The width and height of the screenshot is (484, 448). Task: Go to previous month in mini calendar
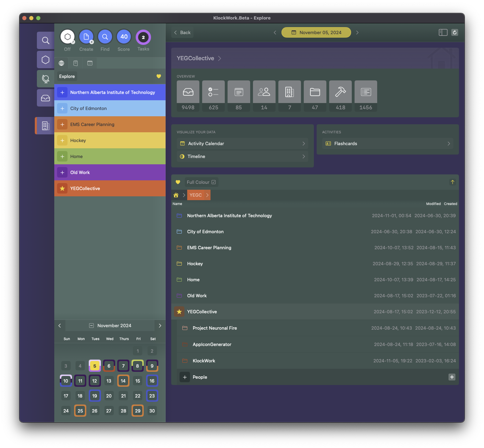click(x=59, y=325)
